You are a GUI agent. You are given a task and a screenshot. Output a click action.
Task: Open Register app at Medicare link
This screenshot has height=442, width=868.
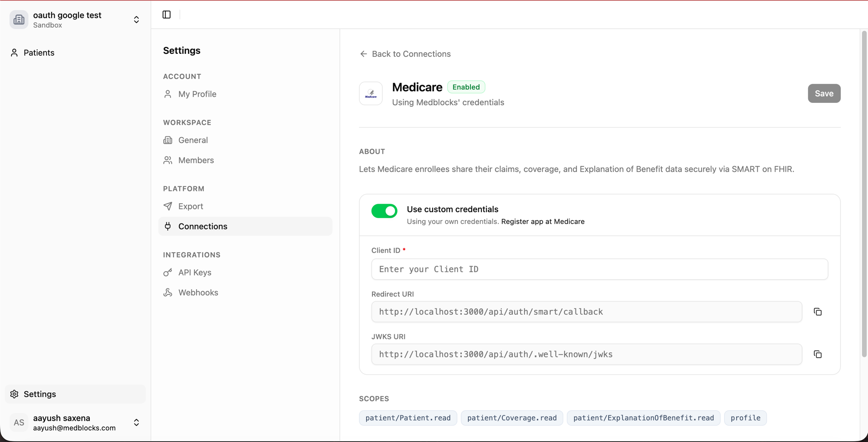[x=542, y=221]
